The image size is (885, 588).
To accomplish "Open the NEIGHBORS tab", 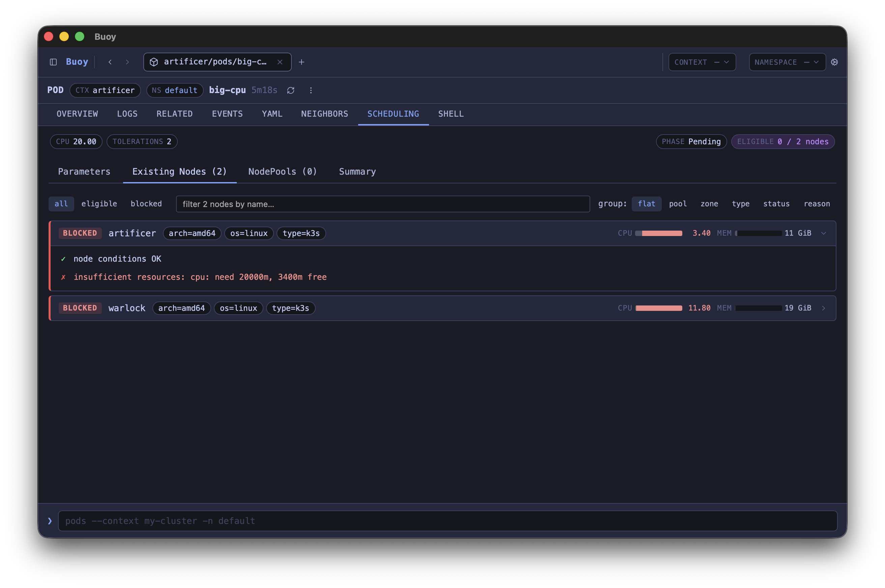I will 324,114.
